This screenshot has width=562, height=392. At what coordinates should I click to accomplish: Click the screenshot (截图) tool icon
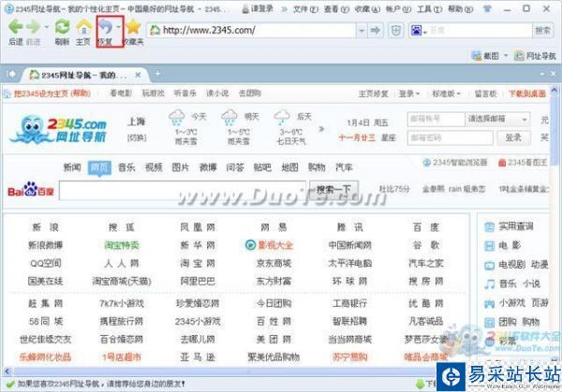click(477, 55)
